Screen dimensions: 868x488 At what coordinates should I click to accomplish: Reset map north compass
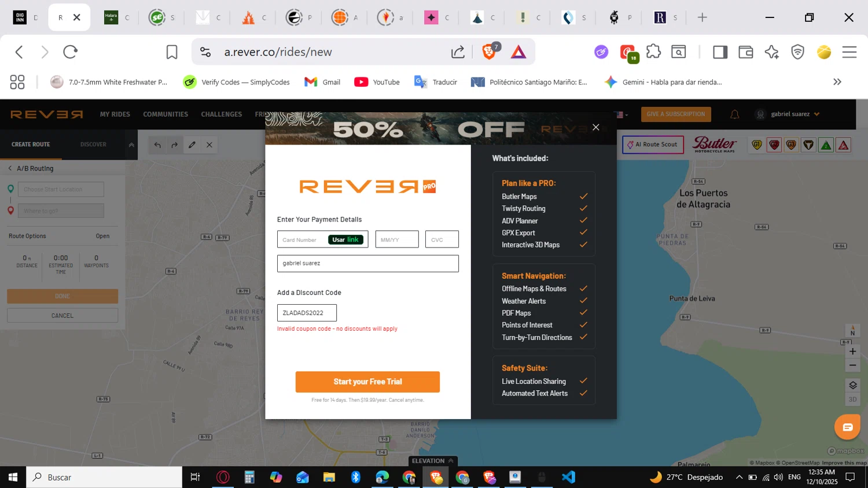tap(852, 331)
